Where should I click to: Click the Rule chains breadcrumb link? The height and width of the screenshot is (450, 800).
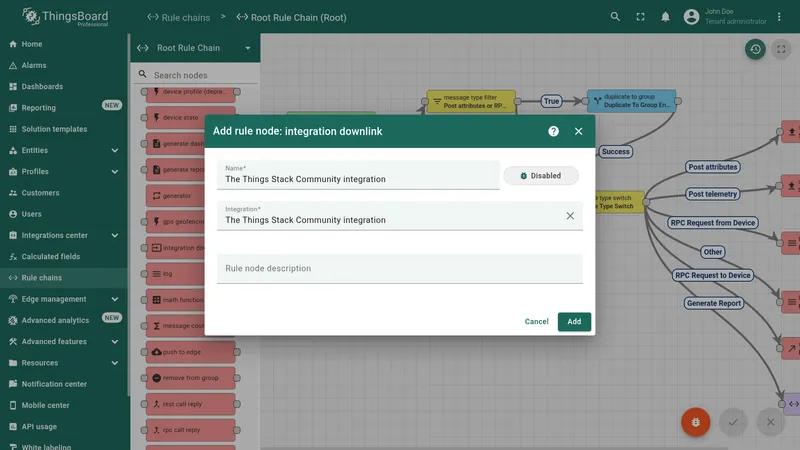[x=179, y=17]
